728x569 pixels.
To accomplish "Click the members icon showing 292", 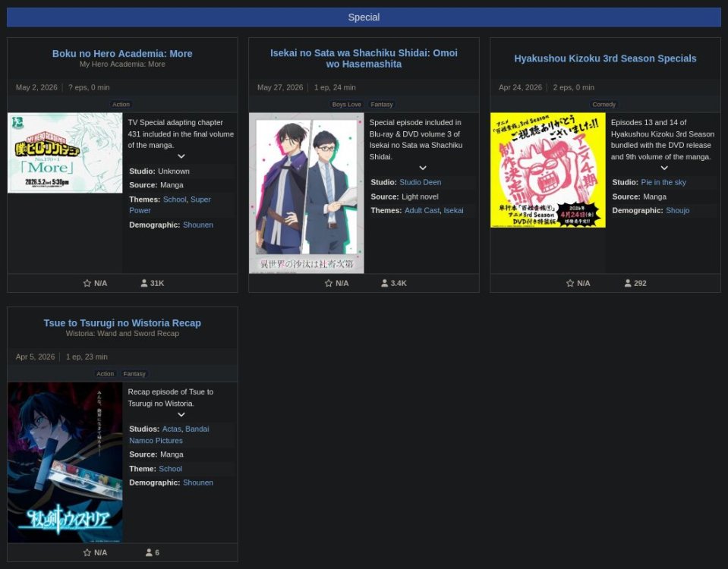I will coord(628,283).
